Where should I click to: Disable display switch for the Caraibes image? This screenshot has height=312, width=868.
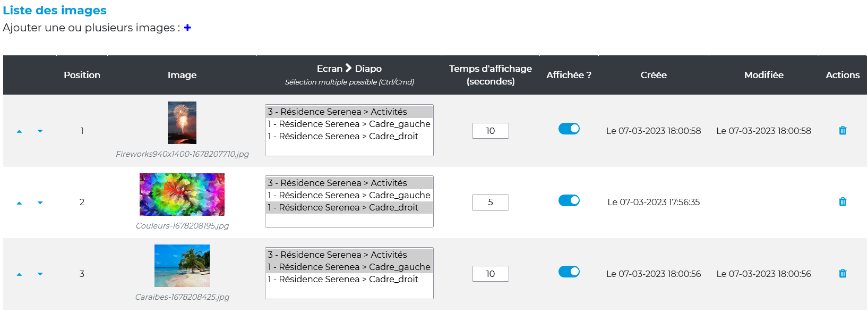tap(569, 272)
